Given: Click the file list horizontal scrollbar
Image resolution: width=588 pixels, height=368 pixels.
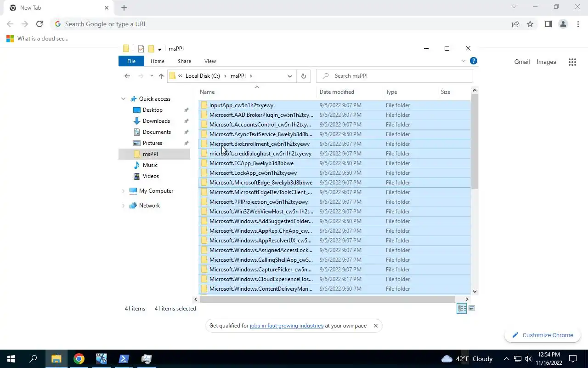Looking at the screenshot, I should coord(327,299).
